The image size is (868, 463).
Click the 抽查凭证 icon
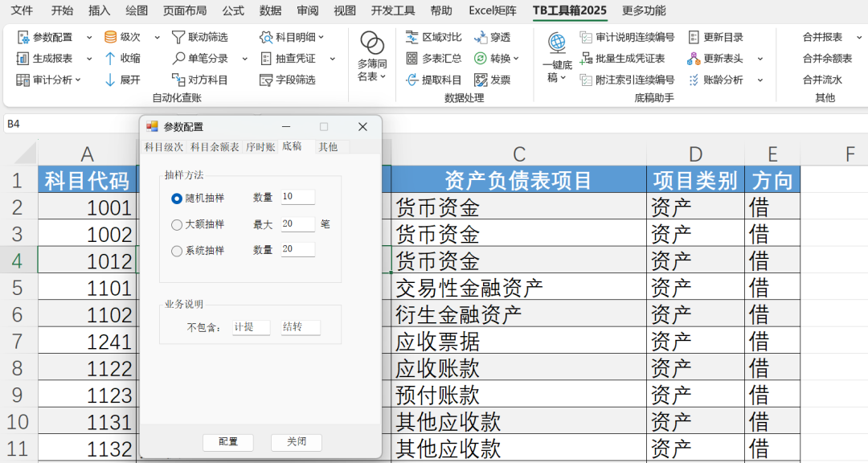click(266, 58)
